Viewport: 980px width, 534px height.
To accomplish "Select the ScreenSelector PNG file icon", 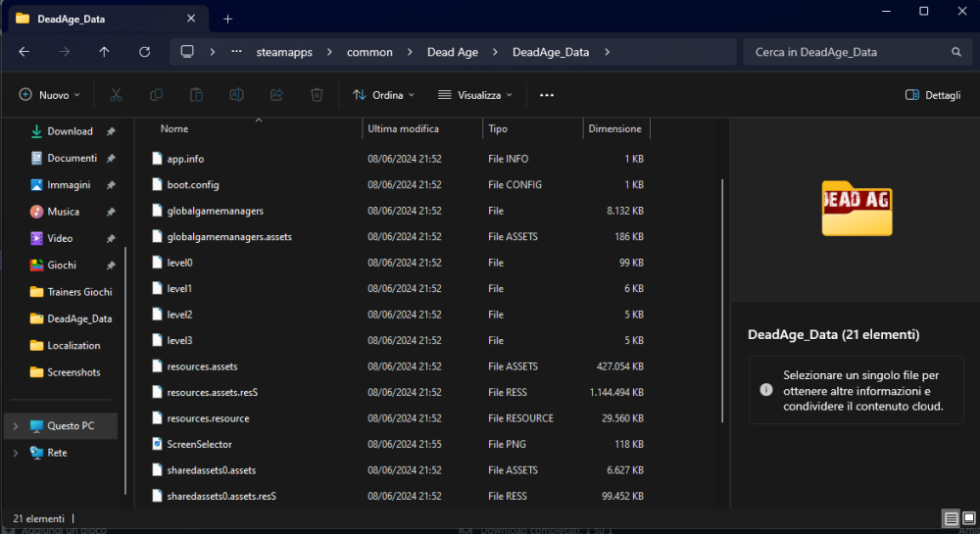I will point(158,444).
